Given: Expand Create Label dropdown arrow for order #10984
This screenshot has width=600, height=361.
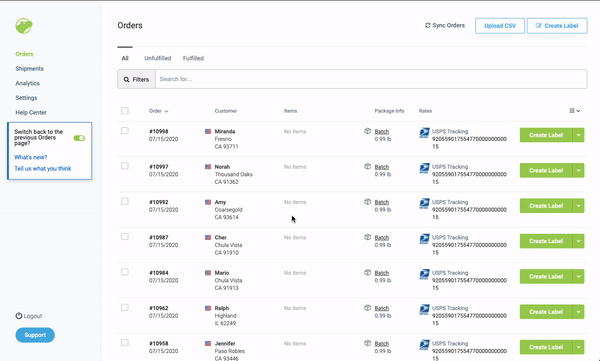Looking at the screenshot, I should point(578,276).
